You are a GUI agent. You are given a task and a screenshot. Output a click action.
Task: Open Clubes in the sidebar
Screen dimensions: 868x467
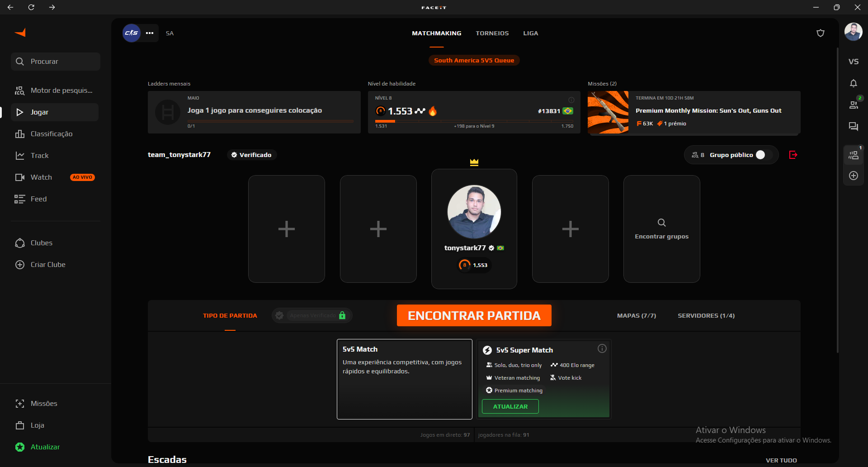[55, 243]
